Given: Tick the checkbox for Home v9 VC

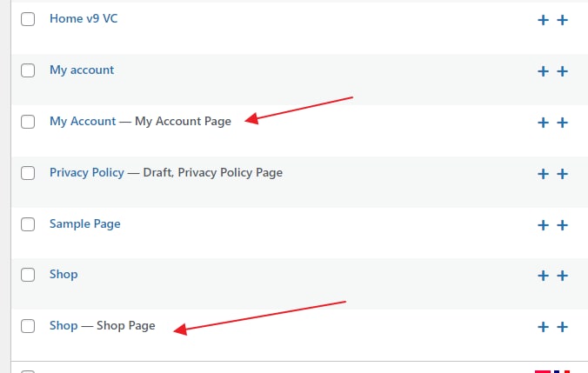Looking at the screenshot, I should pyautogui.click(x=28, y=19).
